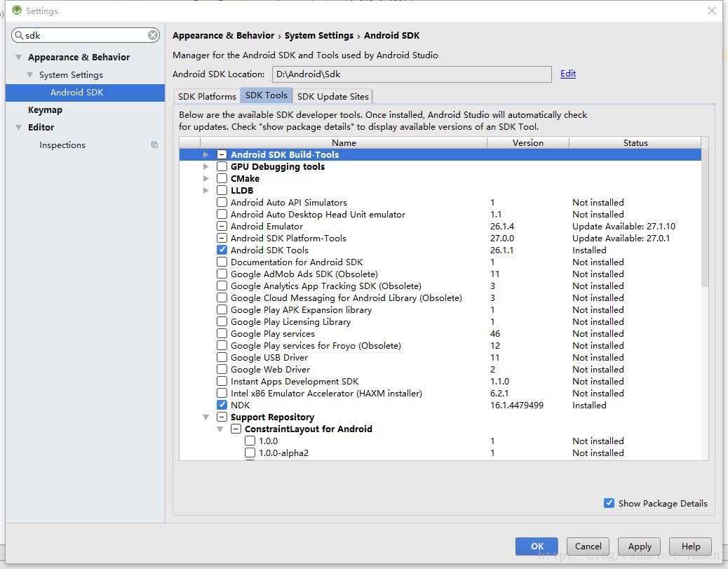Collapse System Settings tree node
Viewport: 728px width, 569px height.
point(29,75)
